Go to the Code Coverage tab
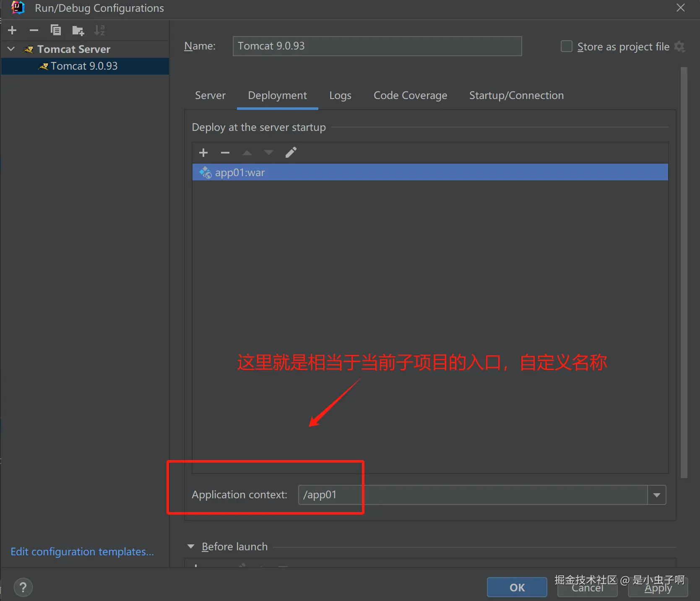The height and width of the screenshot is (601, 700). 410,96
